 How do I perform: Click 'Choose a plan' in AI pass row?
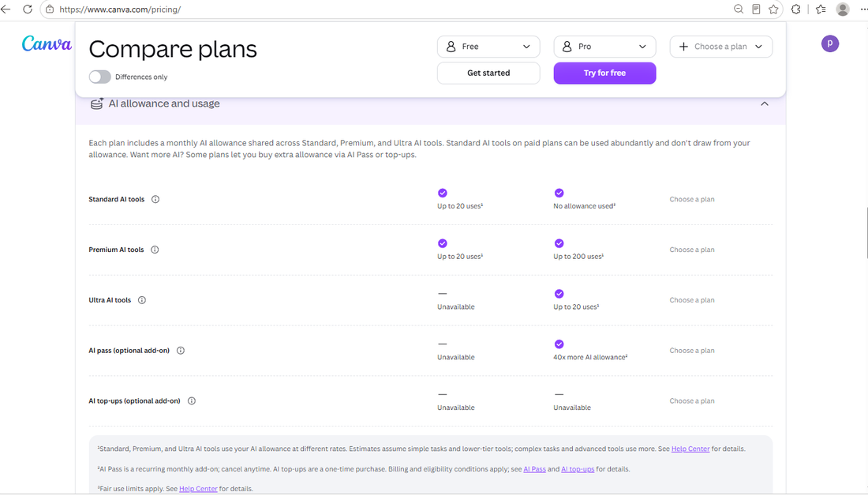click(692, 351)
